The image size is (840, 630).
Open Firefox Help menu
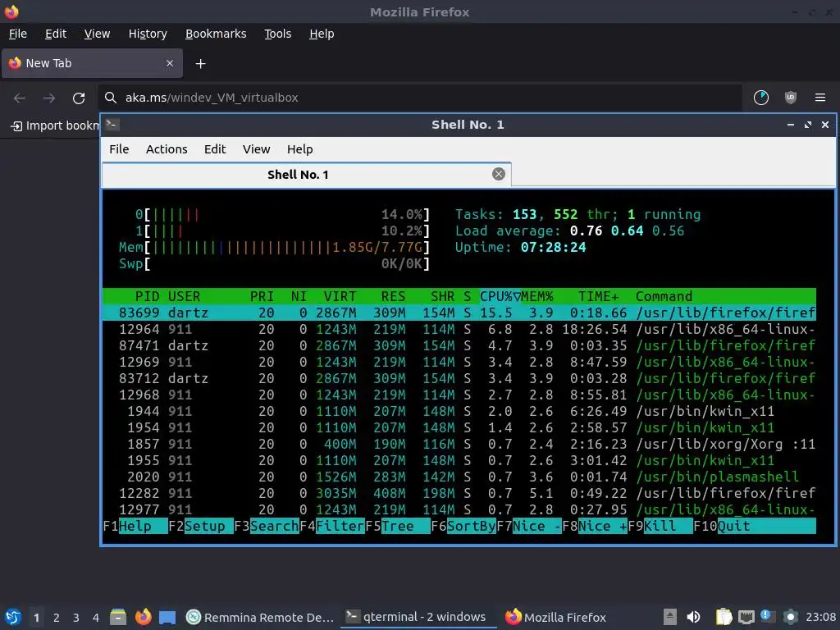[322, 34]
